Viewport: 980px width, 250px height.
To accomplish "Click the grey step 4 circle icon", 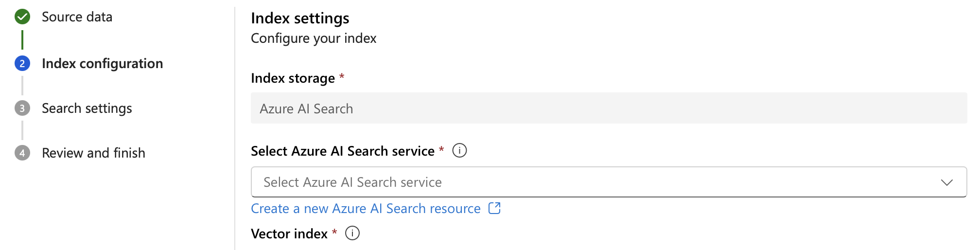I will pos(22,153).
